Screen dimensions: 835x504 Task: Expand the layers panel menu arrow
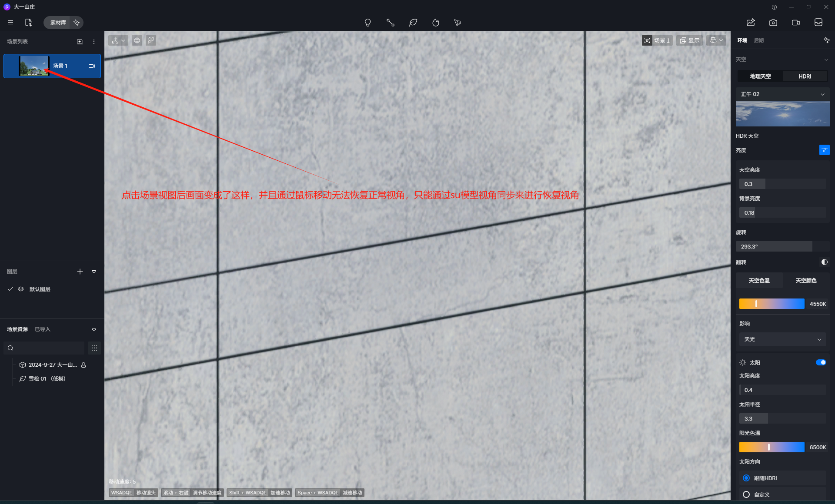coord(94,272)
